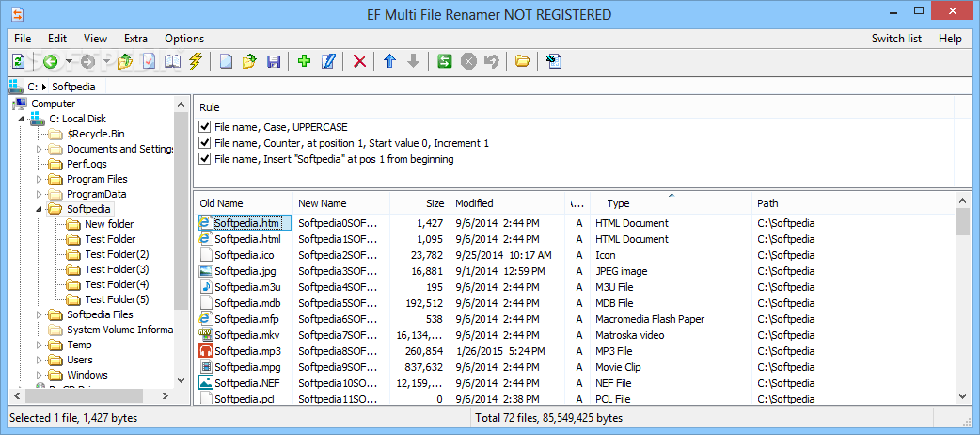Move rule down with grey arrow

[413, 61]
